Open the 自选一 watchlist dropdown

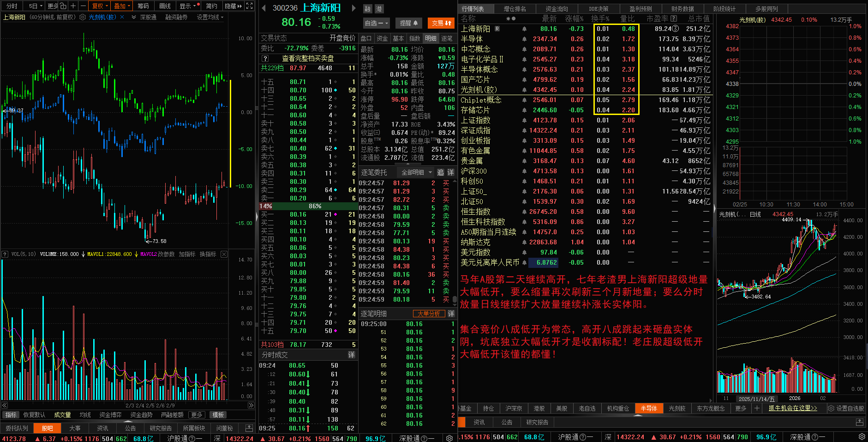pyautogui.click(x=377, y=23)
